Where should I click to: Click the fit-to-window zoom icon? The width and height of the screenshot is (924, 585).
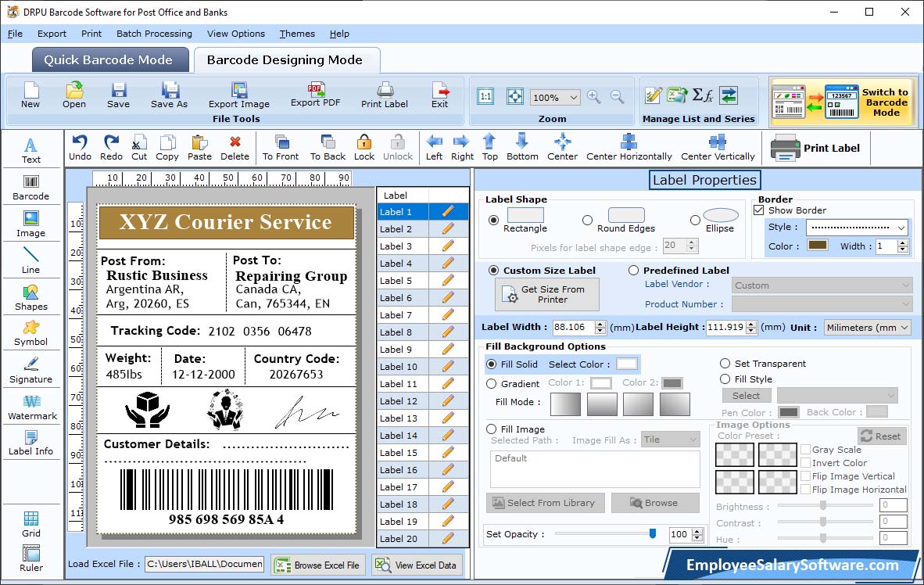[515, 96]
